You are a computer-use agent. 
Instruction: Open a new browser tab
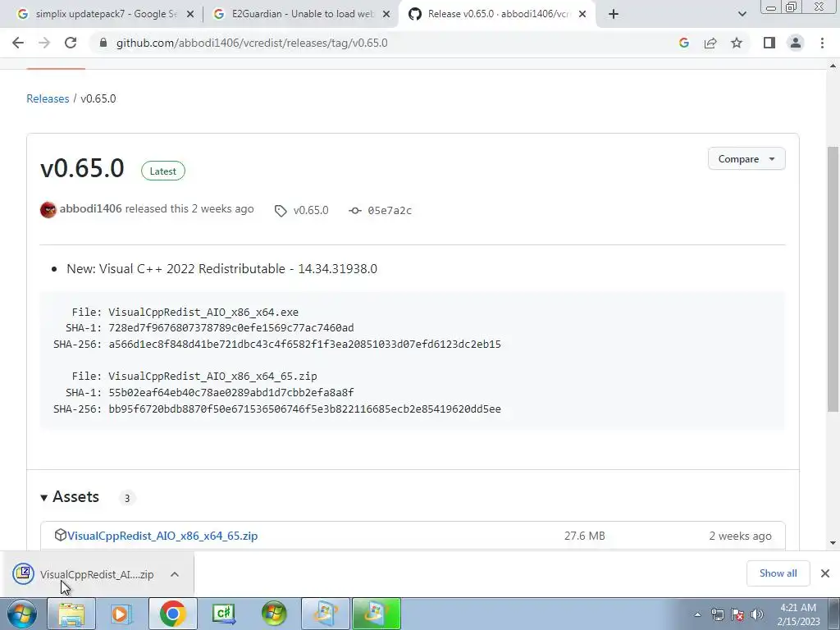614,14
